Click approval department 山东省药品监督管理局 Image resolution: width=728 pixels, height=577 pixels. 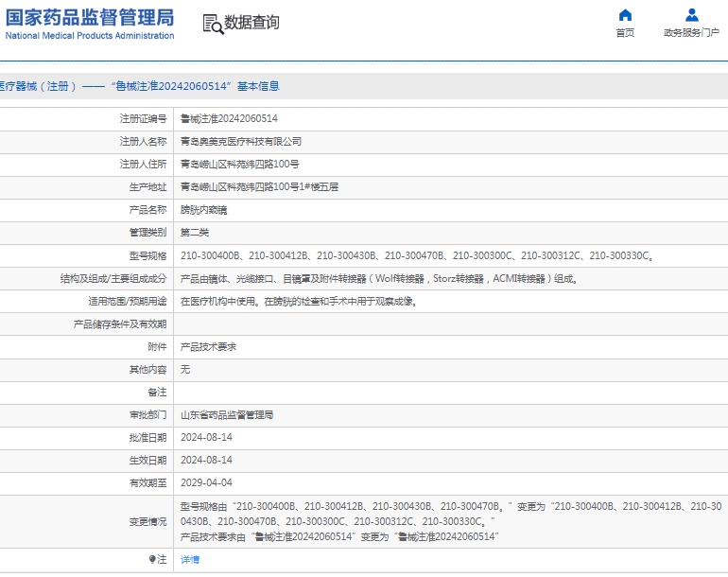pyautogui.click(x=227, y=415)
